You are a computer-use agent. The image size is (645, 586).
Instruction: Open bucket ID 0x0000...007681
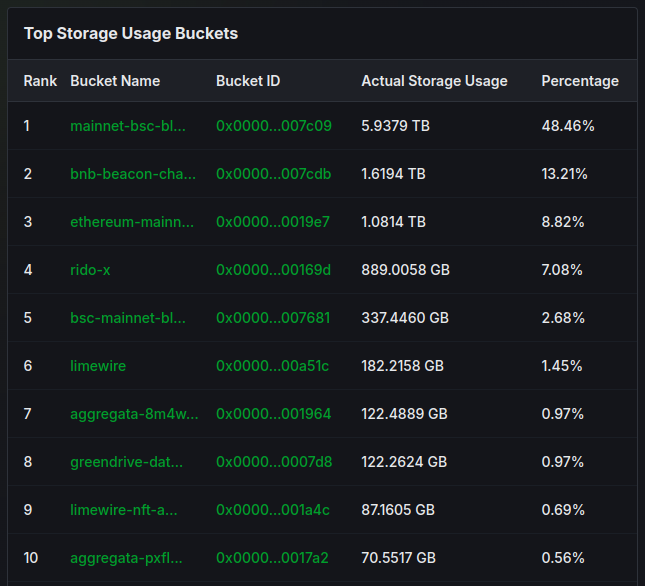(x=273, y=318)
